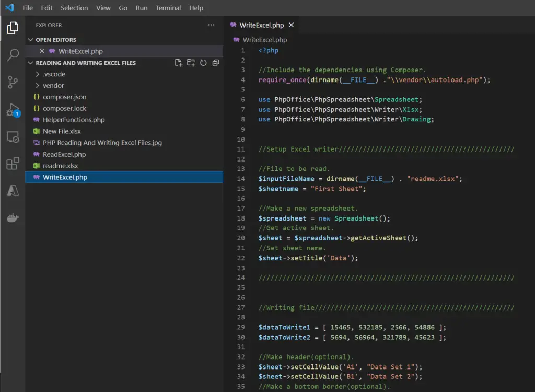Open the Docker view icon
Screen dimensions: 535x392
[13, 218]
